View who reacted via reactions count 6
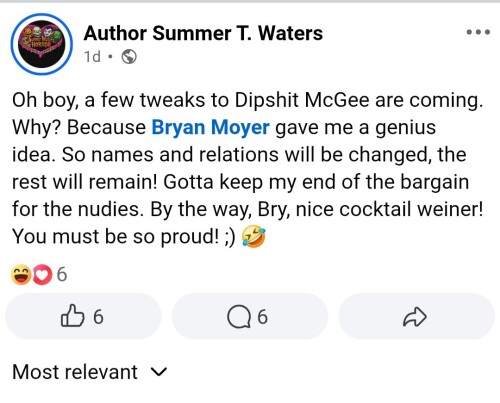Viewport: 500px width, 403px height. pos(62,275)
